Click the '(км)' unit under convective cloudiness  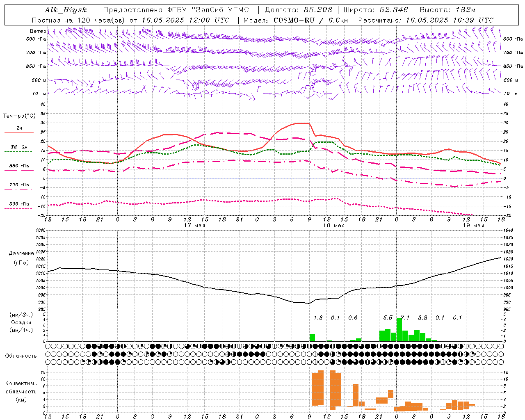tap(21, 399)
